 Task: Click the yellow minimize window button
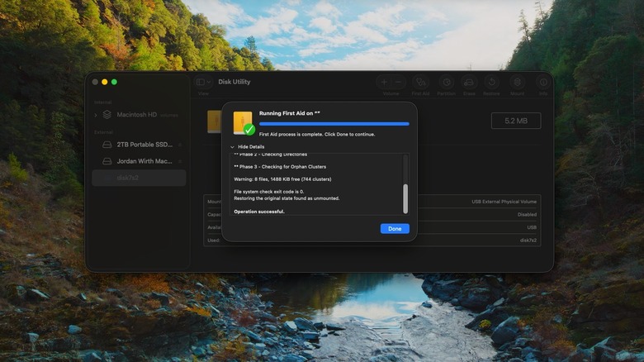coord(105,82)
